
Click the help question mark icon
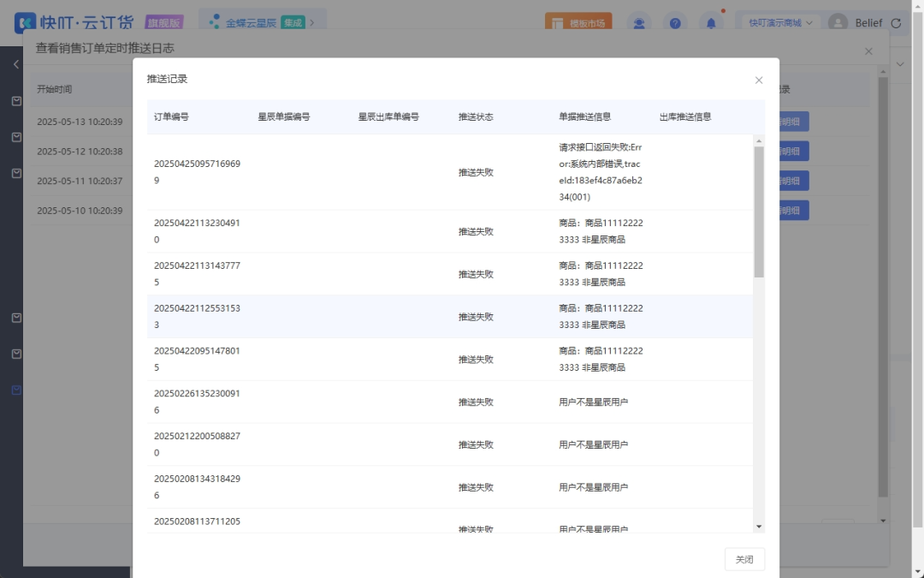coord(675,23)
